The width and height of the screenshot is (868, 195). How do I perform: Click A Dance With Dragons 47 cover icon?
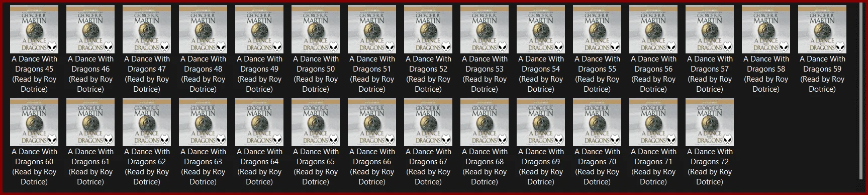[x=147, y=29]
